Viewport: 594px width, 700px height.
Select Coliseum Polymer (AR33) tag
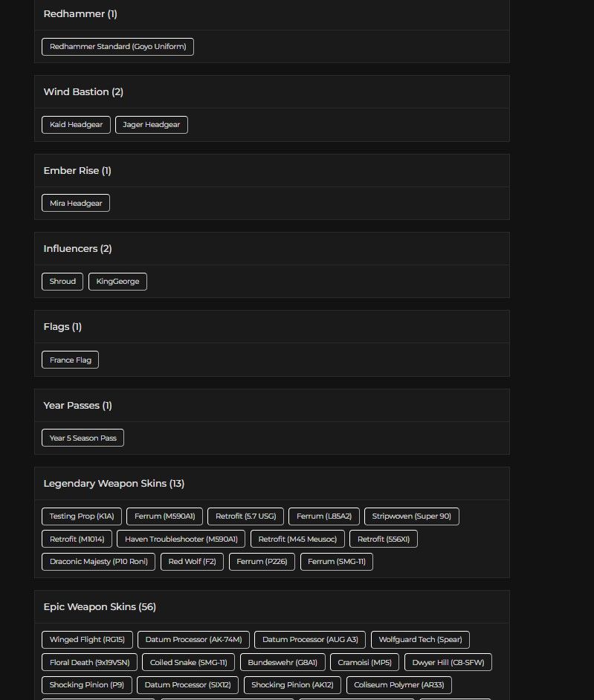398,685
